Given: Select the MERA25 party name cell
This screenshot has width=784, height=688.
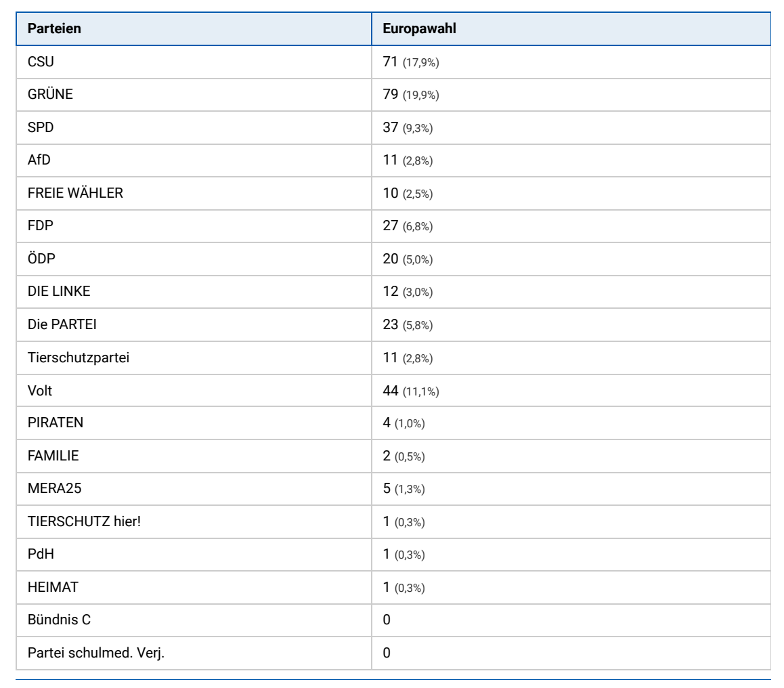Looking at the screenshot, I should [194, 488].
